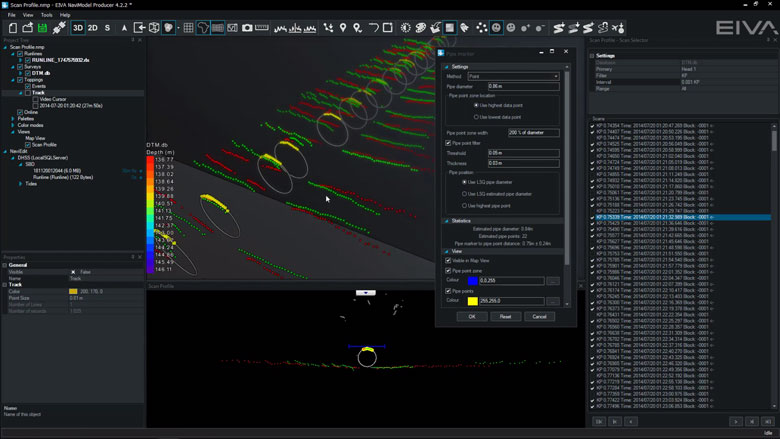This screenshot has height=439, width=780.
Task: Click the Reset button
Action: coord(505,316)
